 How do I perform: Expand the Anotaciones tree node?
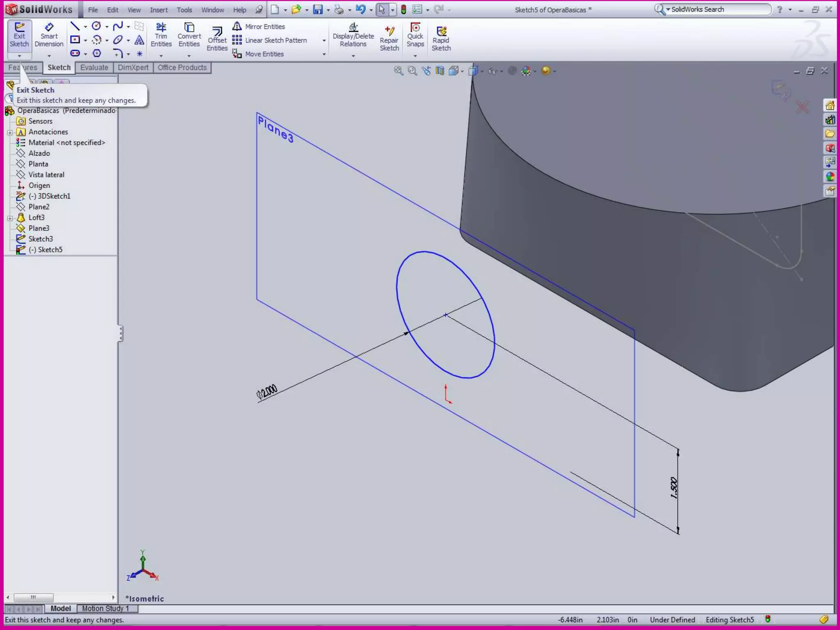[10, 132]
